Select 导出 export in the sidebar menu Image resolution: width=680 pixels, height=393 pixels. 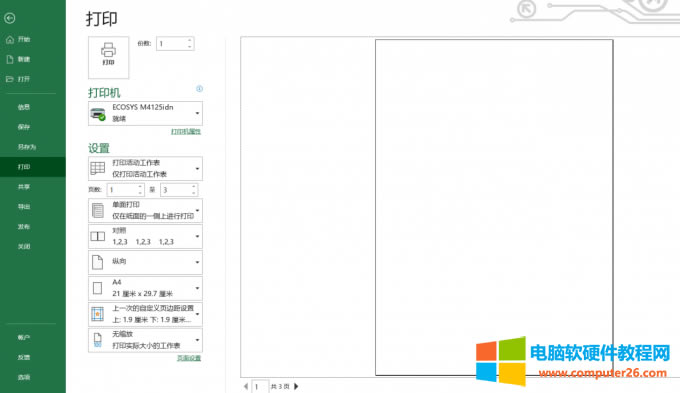point(24,207)
